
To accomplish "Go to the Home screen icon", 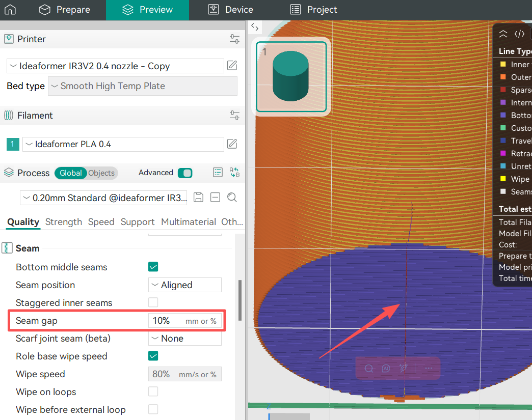I will pyautogui.click(x=10, y=10).
